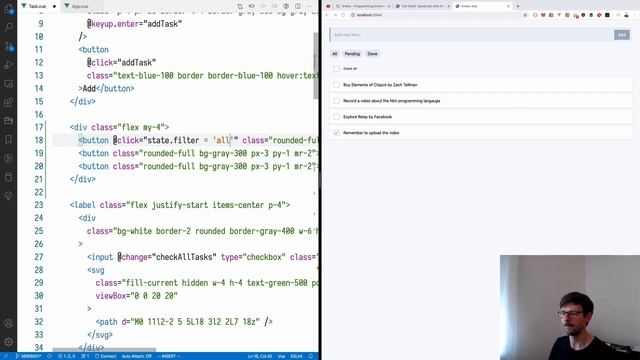The image size is (640, 360).
Task: Open the Extensions view in the activity bar
Action: [x=9, y=102]
